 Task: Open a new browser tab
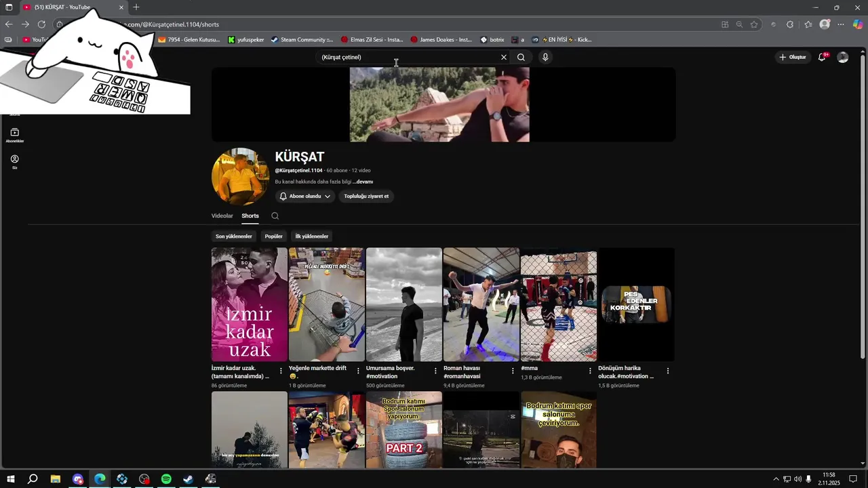tap(136, 7)
